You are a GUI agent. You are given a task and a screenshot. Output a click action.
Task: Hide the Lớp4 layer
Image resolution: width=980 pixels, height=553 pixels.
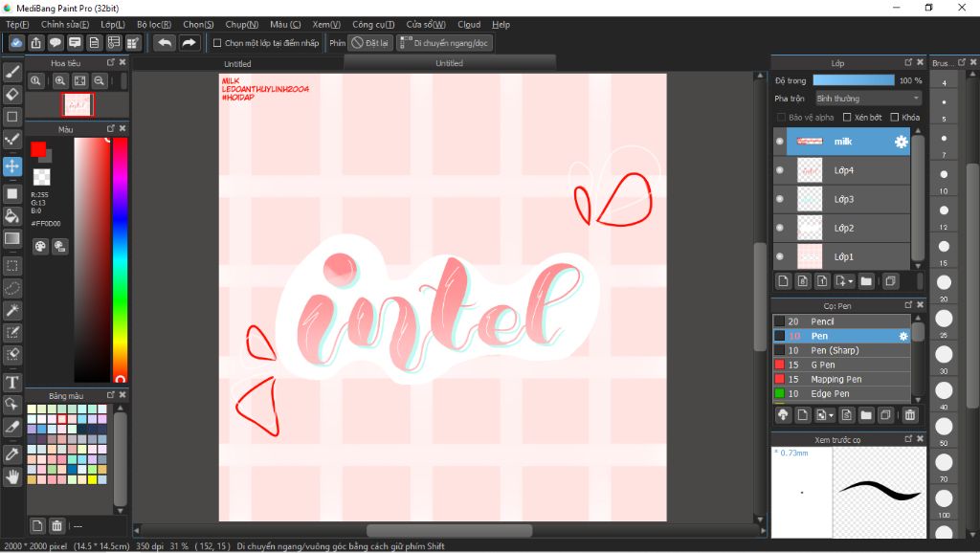click(x=779, y=170)
